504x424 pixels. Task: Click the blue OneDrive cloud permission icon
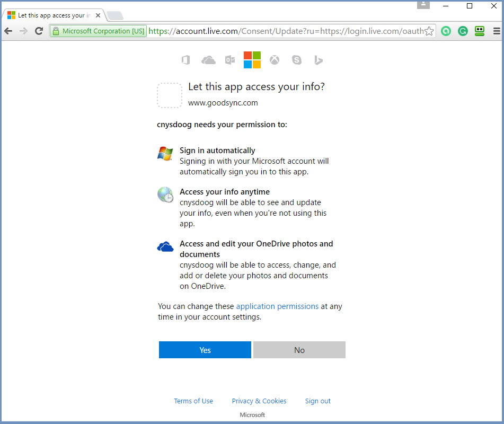tap(165, 247)
